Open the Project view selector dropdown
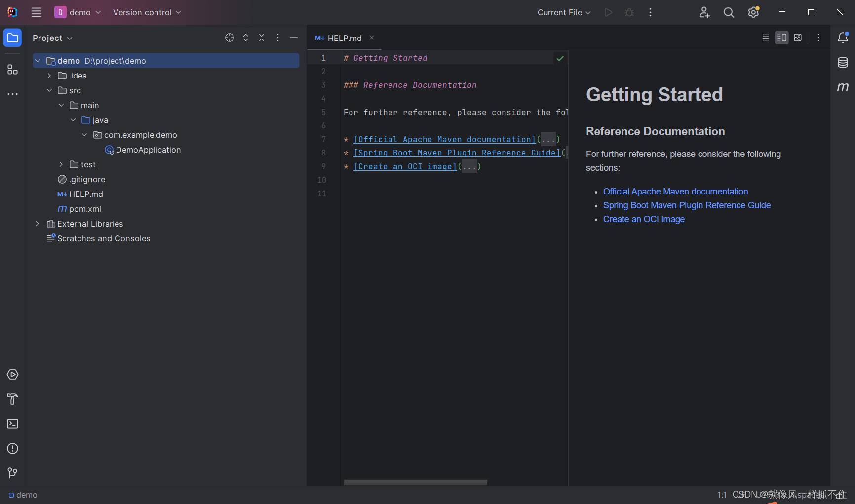 [52, 38]
